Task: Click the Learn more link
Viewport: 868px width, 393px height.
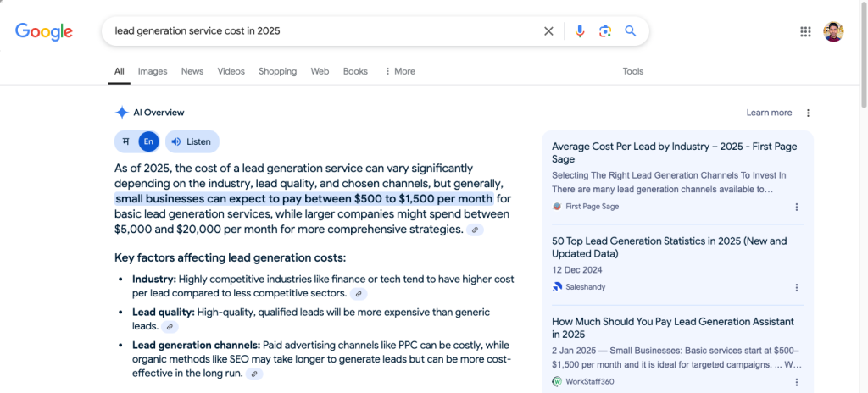Action: tap(769, 113)
